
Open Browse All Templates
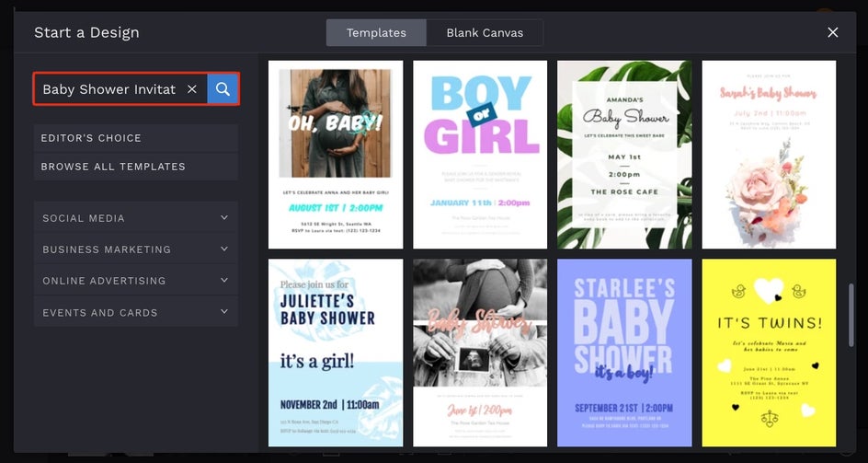[x=136, y=167]
